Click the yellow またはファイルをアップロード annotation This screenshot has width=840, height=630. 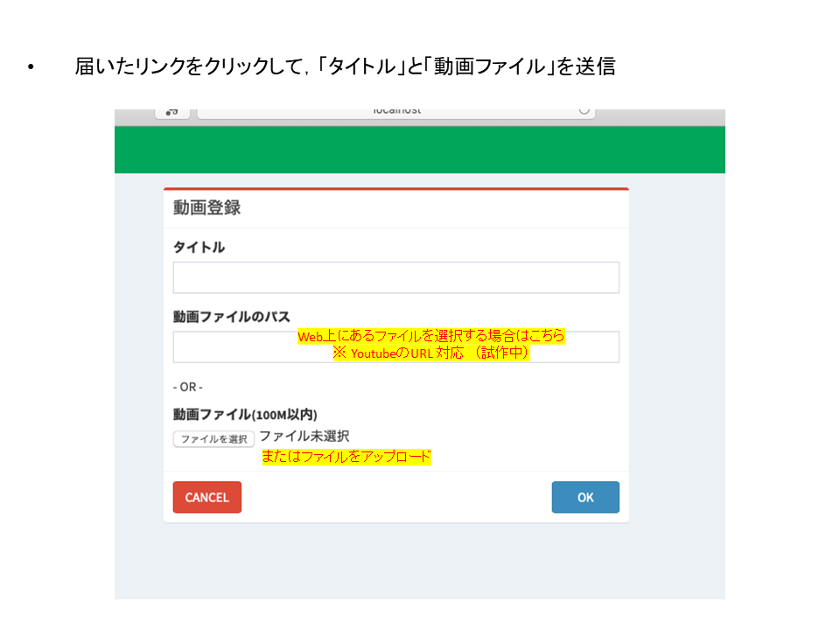click(346, 456)
